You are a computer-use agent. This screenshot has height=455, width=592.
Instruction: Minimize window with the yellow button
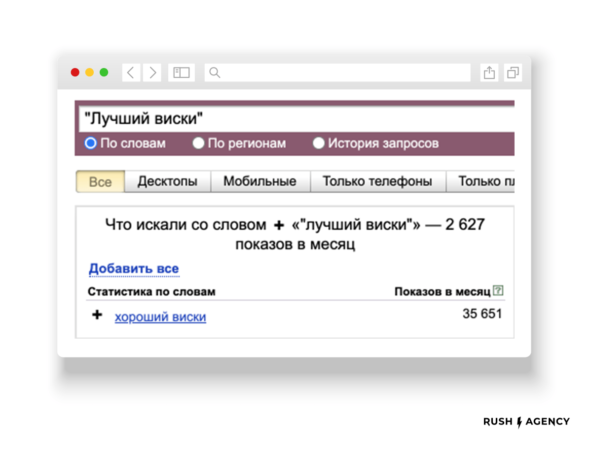89,72
